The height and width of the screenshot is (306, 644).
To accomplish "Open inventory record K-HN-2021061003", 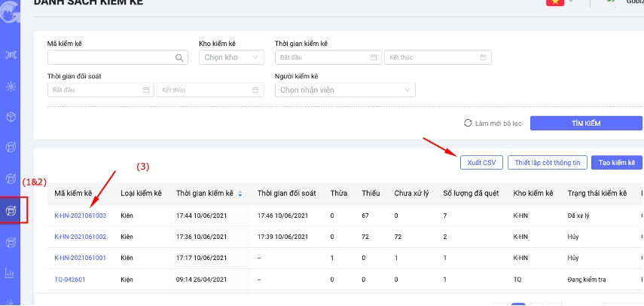I will click(x=81, y=216).
